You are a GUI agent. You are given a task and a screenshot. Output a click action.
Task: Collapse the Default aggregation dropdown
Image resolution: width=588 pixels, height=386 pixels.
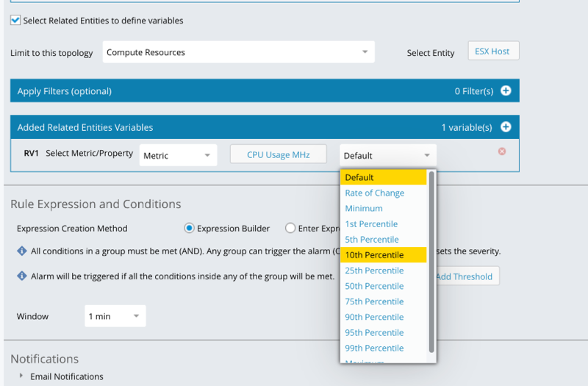(388, 155)
